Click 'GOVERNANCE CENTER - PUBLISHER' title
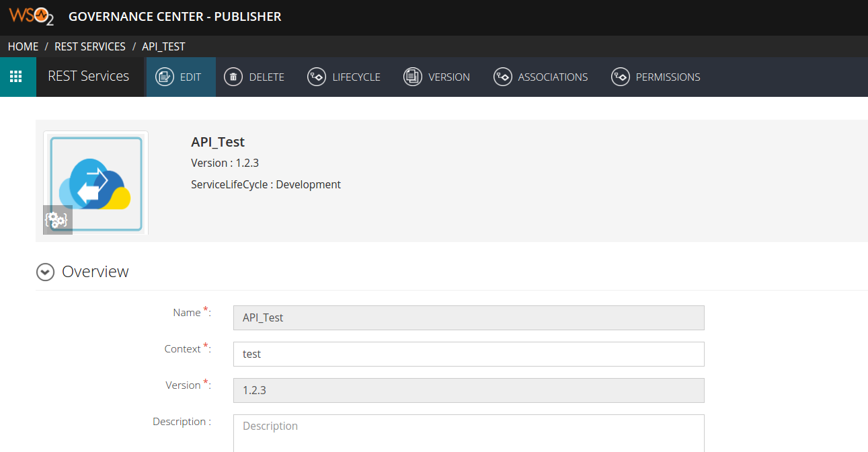This screenshot has width=868, height=452. pos(175,17)
